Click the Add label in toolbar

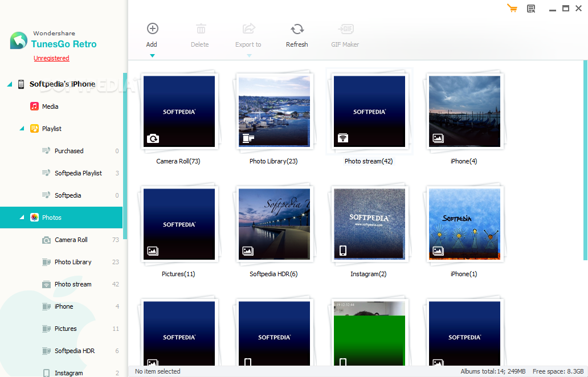152,44
